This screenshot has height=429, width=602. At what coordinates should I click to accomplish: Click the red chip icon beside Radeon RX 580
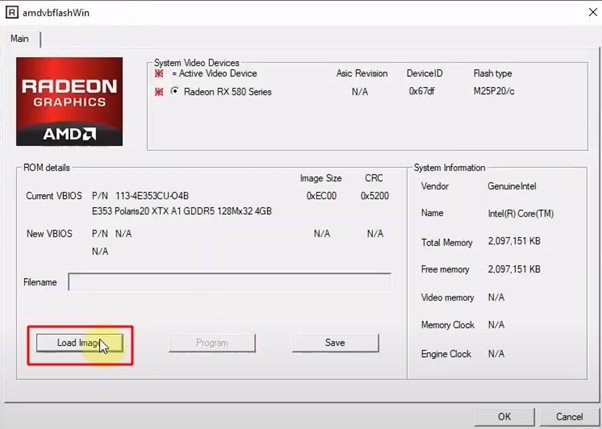click(158, 92)
